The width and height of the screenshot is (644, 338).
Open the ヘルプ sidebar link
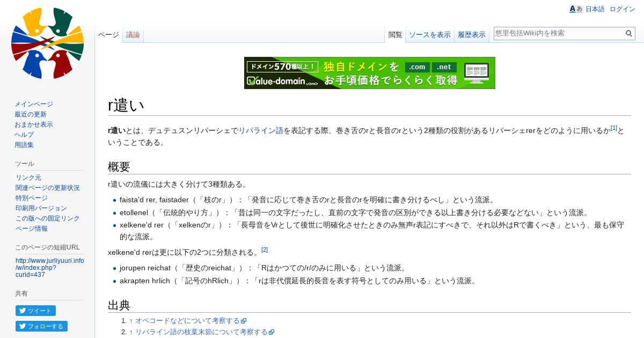(x=24, y=135)
